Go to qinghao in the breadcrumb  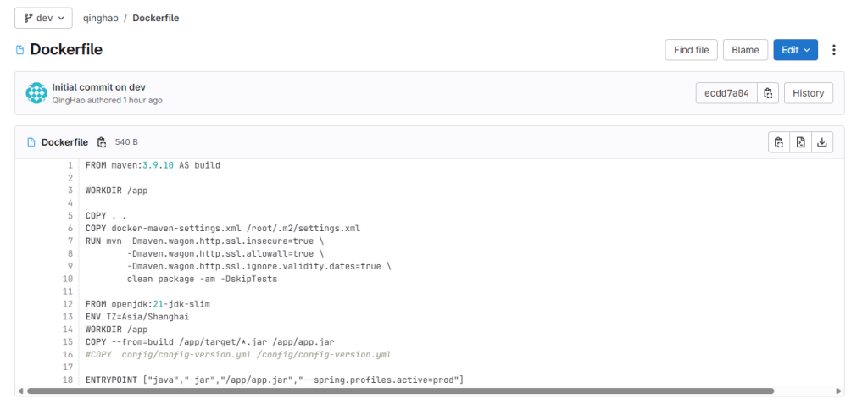pos(101,18)
